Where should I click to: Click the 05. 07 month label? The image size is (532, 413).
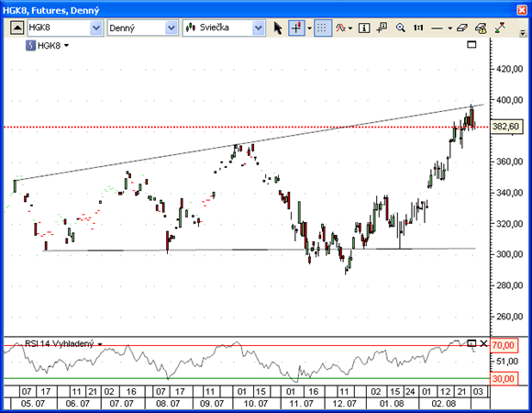(33, 404)
